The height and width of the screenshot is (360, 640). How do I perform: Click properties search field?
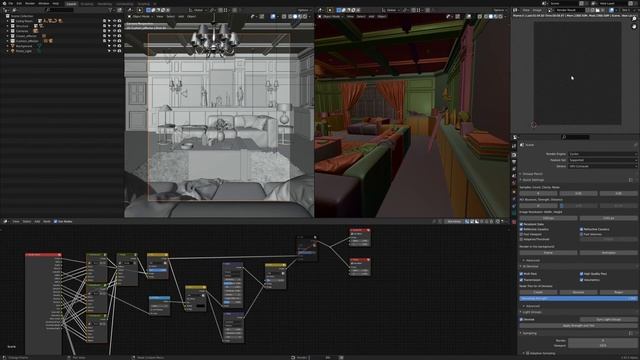coord(576,137)
